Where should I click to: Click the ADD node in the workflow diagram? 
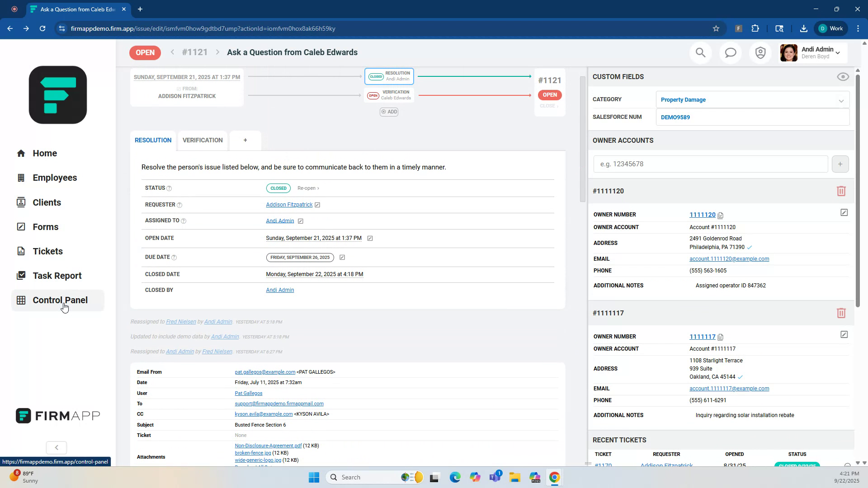tap(389, 112)
